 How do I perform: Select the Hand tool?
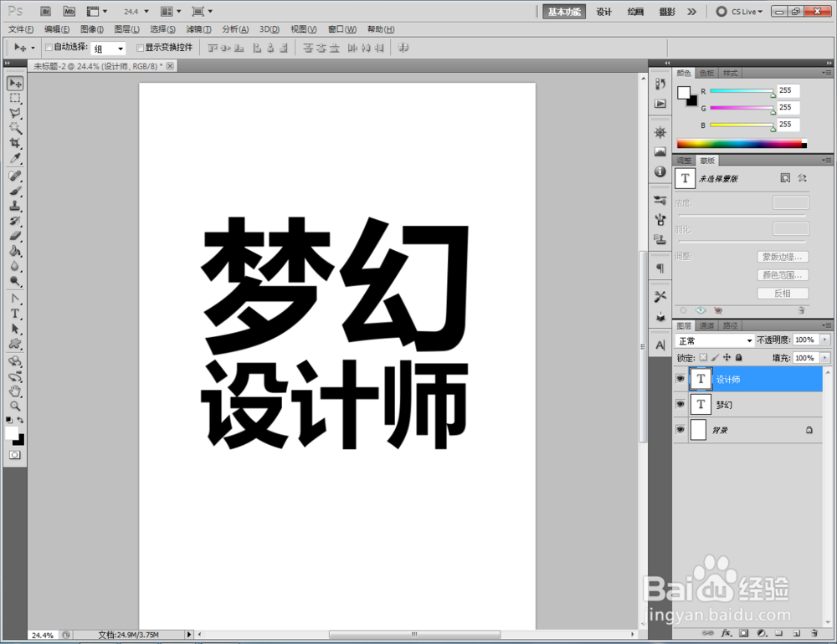[15, 391]
